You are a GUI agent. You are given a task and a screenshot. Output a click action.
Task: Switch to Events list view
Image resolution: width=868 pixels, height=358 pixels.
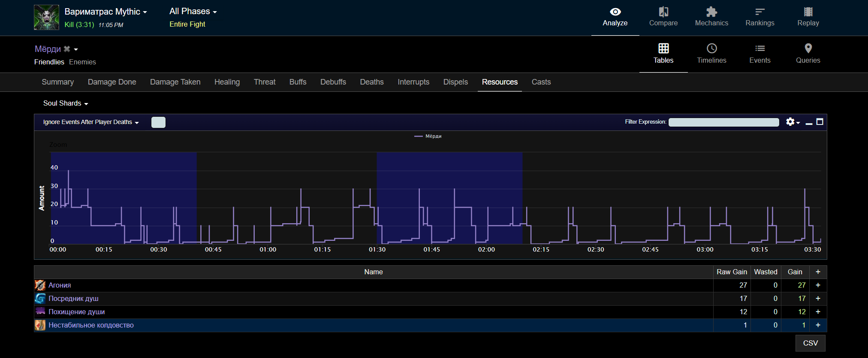[x=759, y=54]
